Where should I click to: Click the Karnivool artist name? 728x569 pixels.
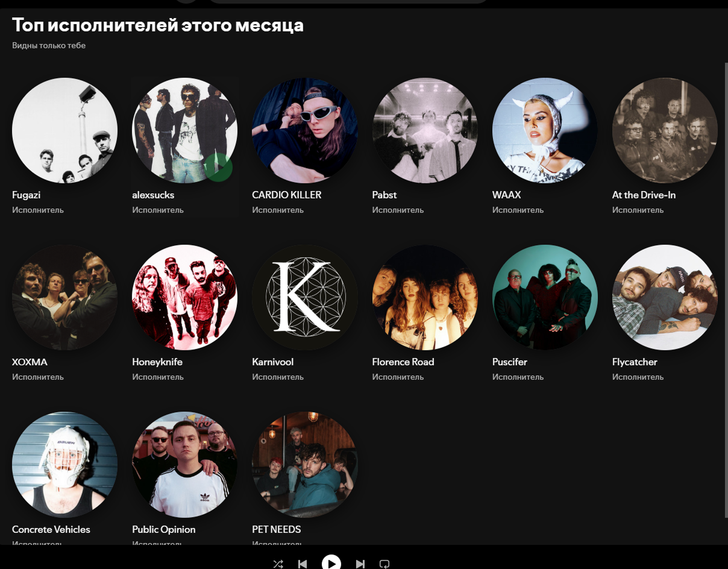pos(273,362)
